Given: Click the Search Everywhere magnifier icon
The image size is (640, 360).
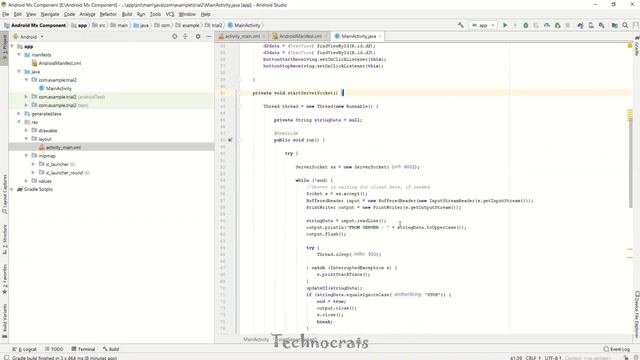Looking at the screenshot, I should [x=625, y=25].
